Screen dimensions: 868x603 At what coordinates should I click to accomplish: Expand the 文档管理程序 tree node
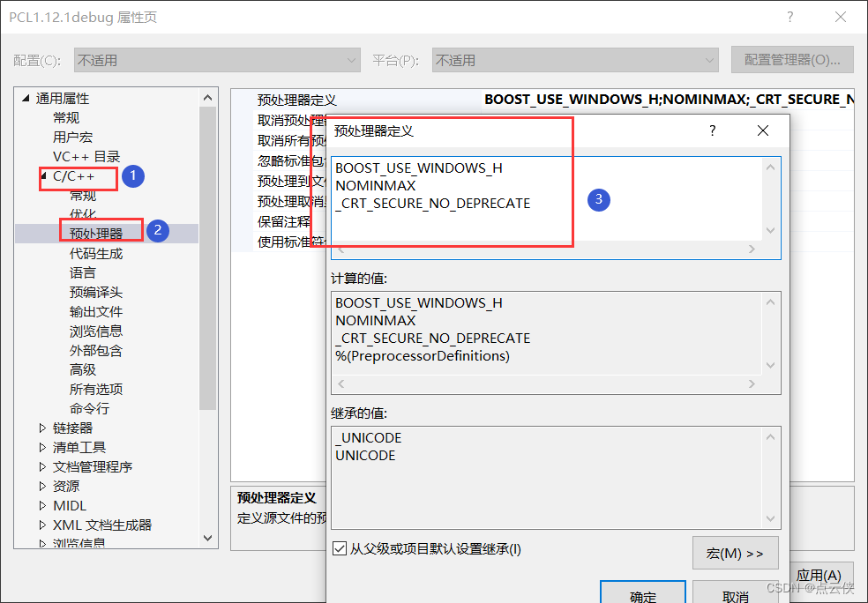point(42,466)
